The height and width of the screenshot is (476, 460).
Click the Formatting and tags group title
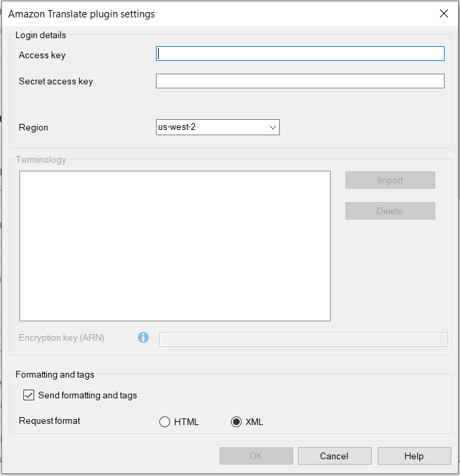point(55,375)
